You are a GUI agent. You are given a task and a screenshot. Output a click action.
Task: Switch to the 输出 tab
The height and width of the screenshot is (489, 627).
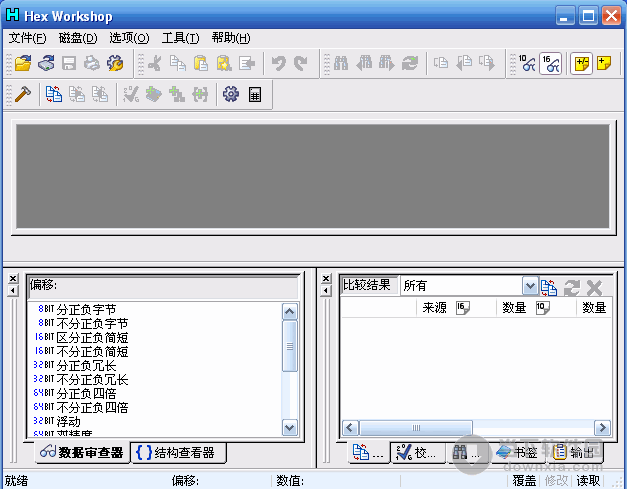574,452
